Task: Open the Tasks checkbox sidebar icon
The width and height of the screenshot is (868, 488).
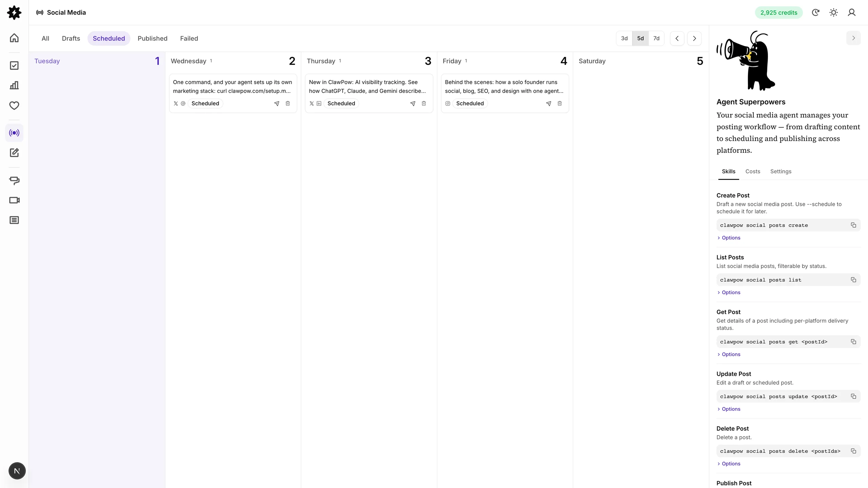Action: (x=14, y=65)
